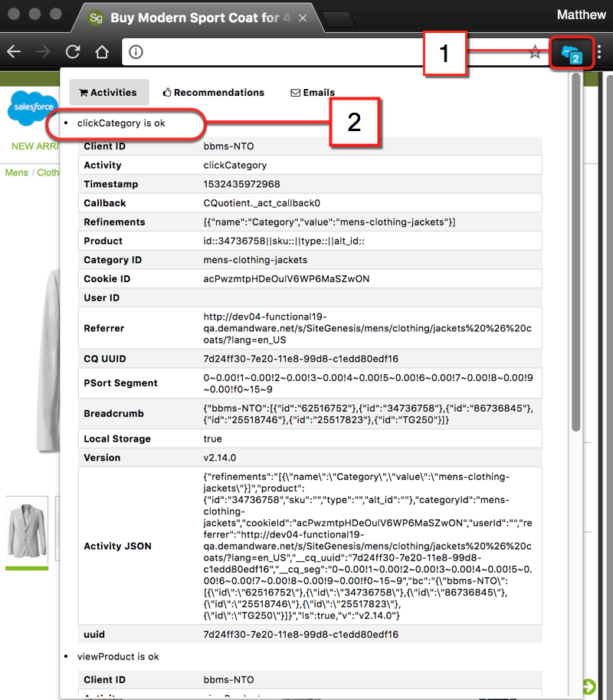Click the PSort Segment row label

120,383
